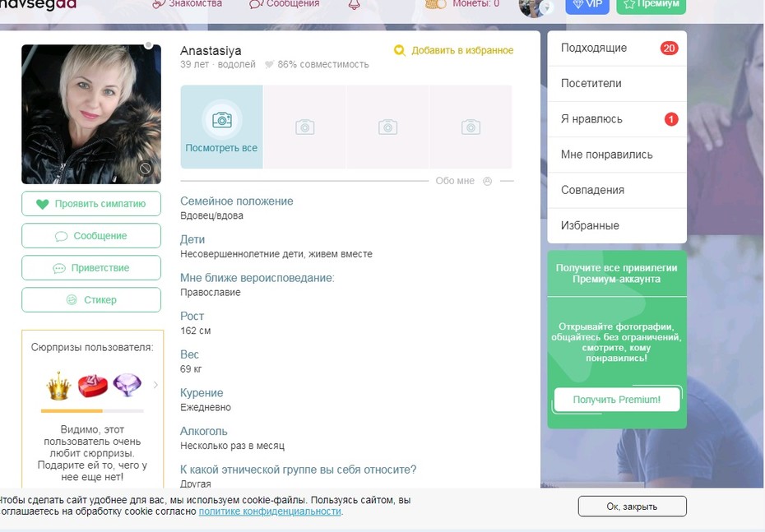Add profile to favorites 'Добавить в избранное'
The image size is (765, 532).
(454, 50)
